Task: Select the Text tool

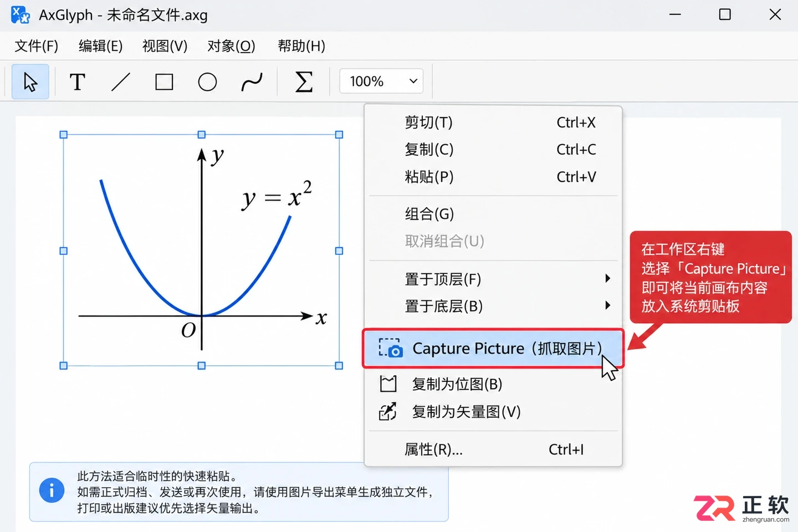Action: point(78,82)
